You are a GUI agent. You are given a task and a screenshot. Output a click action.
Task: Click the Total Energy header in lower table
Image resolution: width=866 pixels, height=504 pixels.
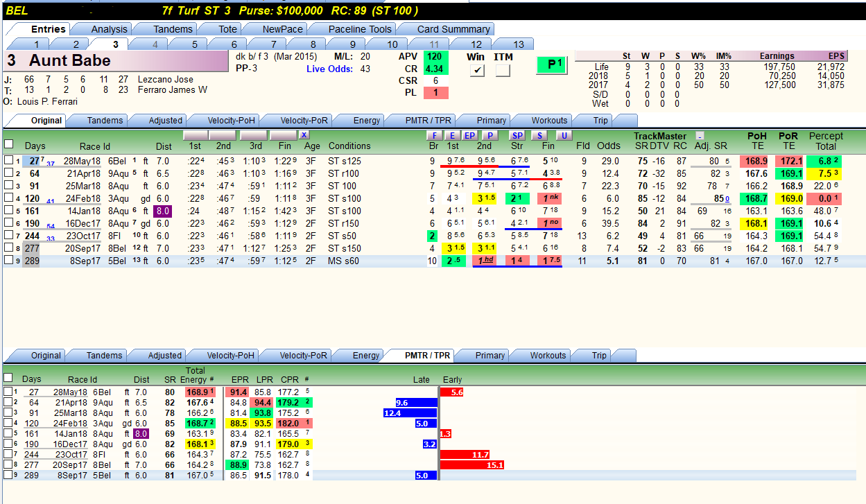point(193,375)
